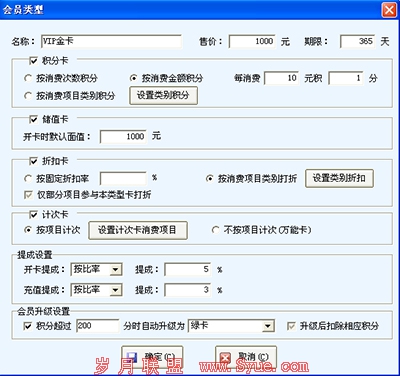Toggle 升级后扣除相应积分 checkbox
Image resolution: width=400 pixels, height=376 pixels.
[x=291, y=326]
